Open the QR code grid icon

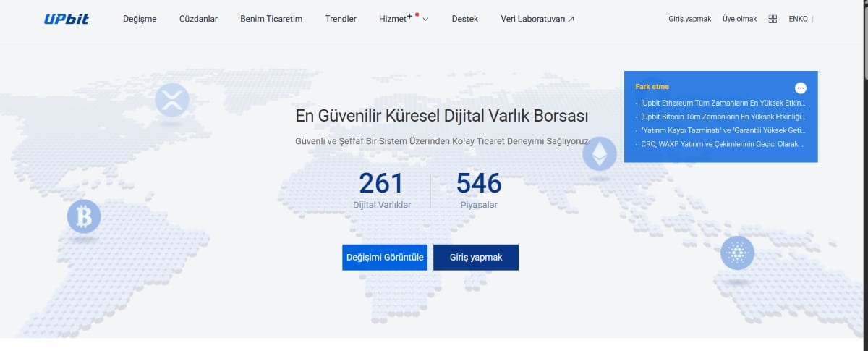point(773,19)
